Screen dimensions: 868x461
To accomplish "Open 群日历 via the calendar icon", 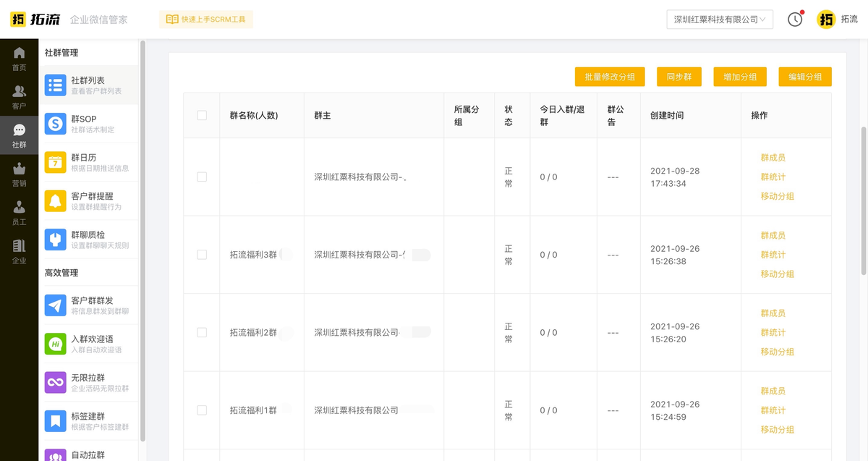I will (55, 163).
